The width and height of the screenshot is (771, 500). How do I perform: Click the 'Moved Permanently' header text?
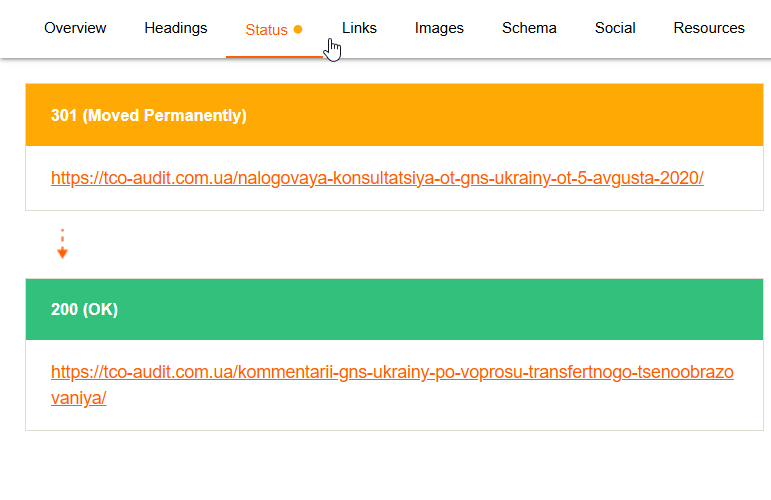[164, 115]
